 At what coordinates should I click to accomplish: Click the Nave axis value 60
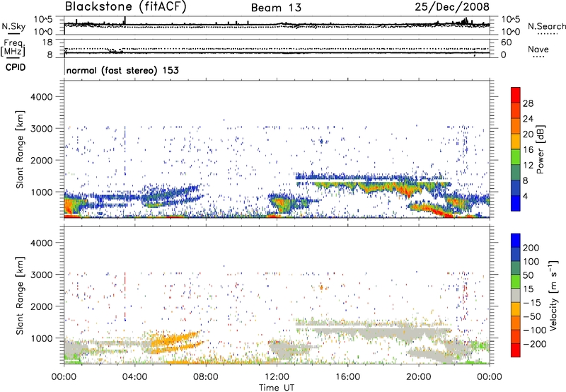506,42
